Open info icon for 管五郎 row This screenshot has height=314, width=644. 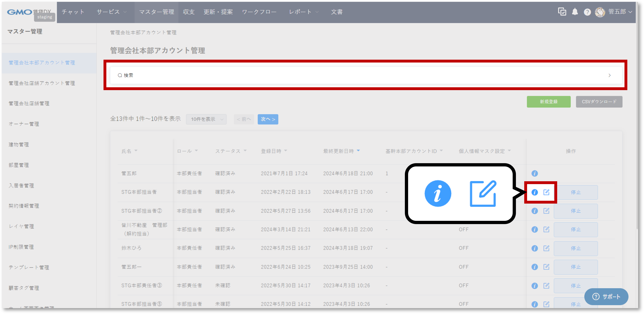click(535, 174)
